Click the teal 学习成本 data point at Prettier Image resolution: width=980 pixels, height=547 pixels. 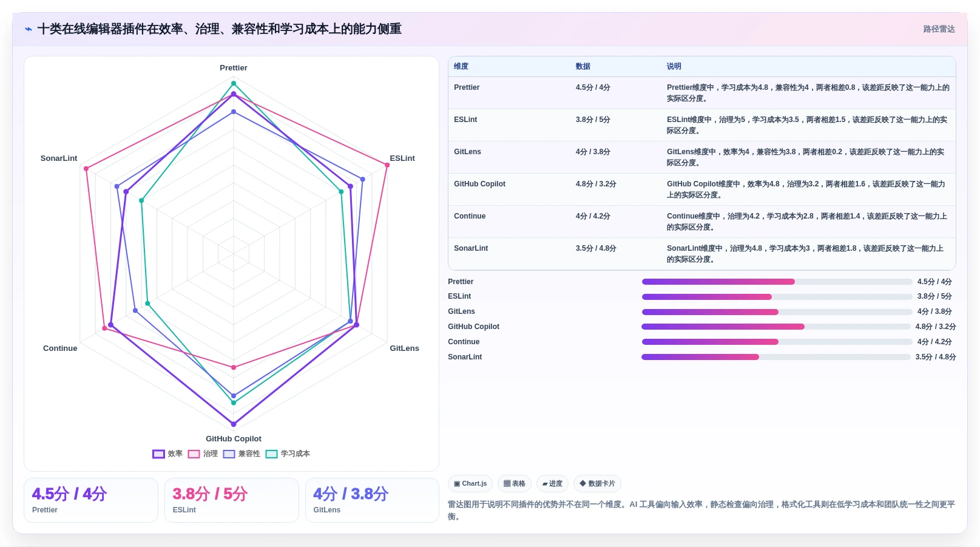tap(234, 84)
